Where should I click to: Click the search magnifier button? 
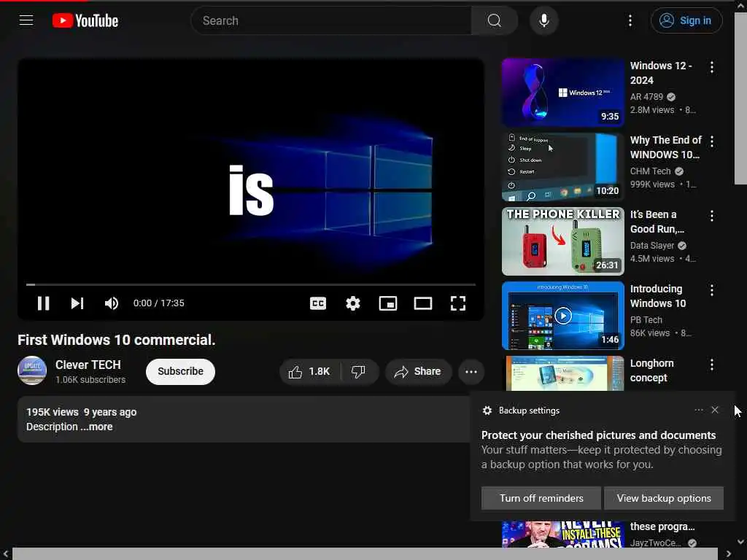(x=494, y=20)
